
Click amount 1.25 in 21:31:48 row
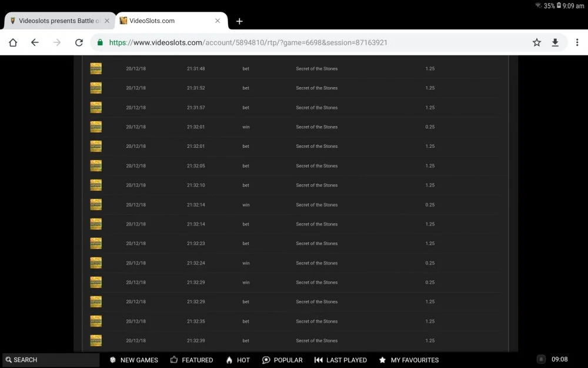(430, 69)
